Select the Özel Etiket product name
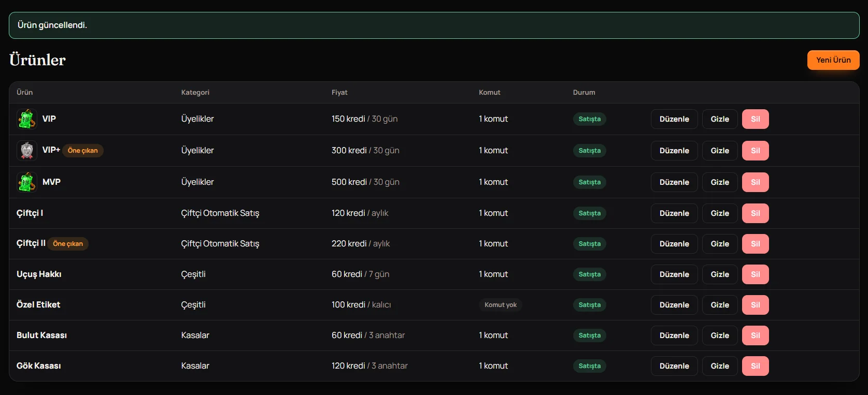868x395 pixels. [38, 305]
